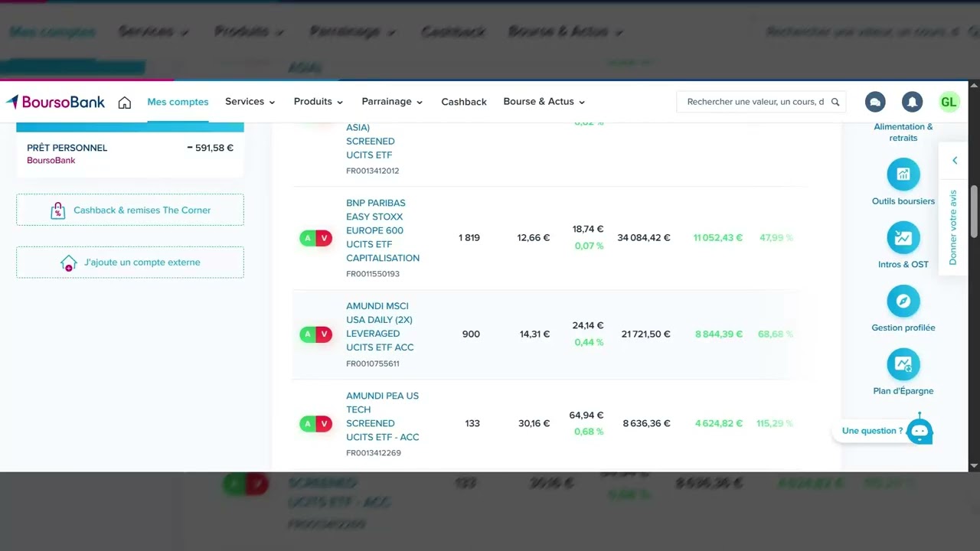Open Intros & OST icon
This screenshot has width=980, height=551.
tap(903, 237)
